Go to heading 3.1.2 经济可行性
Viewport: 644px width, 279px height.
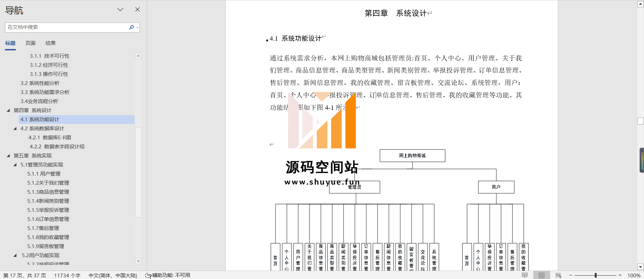tap(49, 65)
